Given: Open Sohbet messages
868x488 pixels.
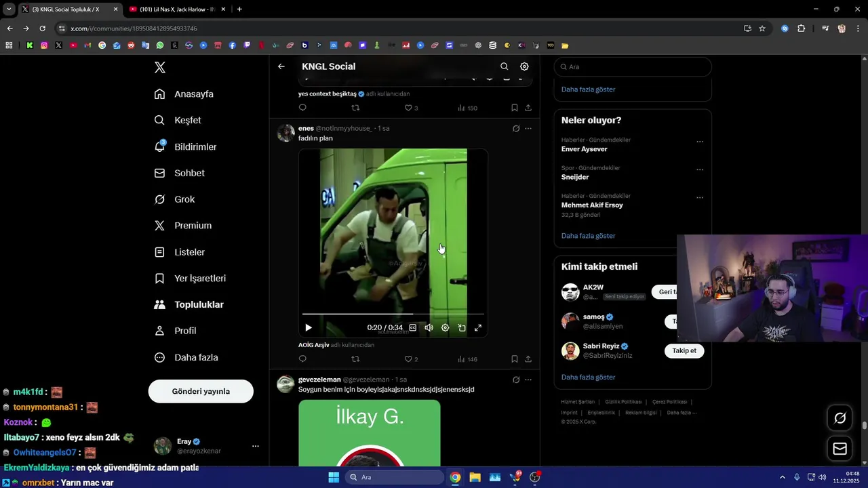Looking at the screenshot, I should coord(180,173).
